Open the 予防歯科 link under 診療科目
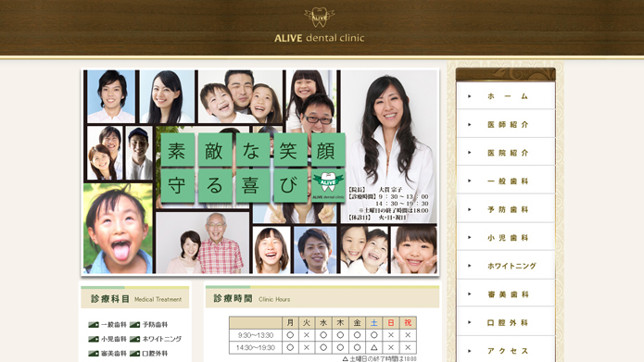This screenshot has height=362, width=644. coord(155,325)
